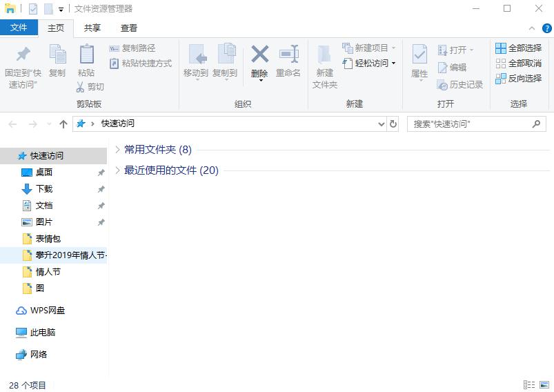This screenshot has height=392, width=554.
Task: Click the 粘贴 (Paste) clipboard icon
Action: pyautogui.click(x=86, y=54)
